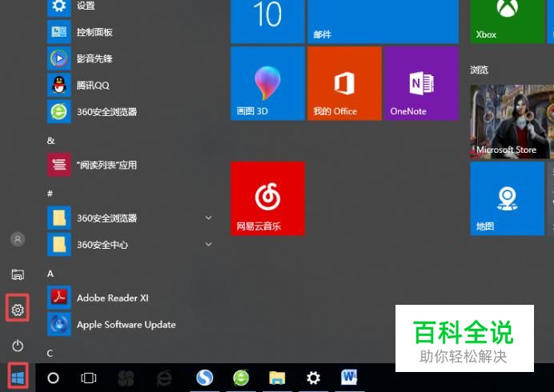This screenshot has width=554, height=392.
Task: Open the Documents sidebar icon
Action: pyautogui.click(x=18, y=274)
